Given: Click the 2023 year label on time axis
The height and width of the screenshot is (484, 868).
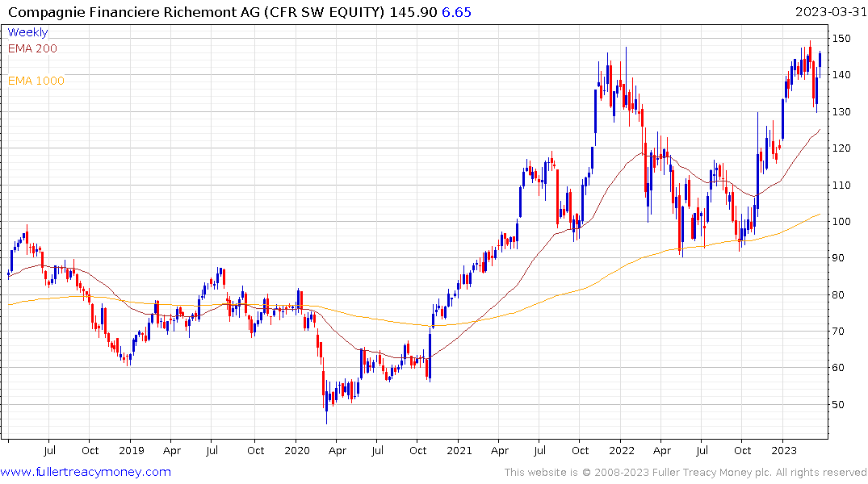Looking at the screenshot, I should click(784, 450).
